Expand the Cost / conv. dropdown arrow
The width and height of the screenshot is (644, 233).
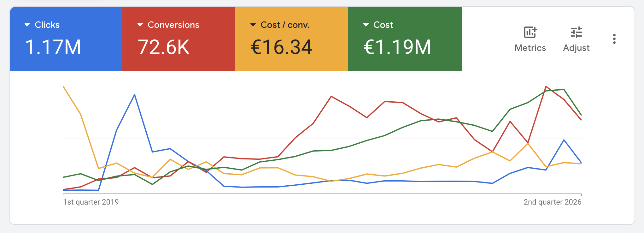253,25
